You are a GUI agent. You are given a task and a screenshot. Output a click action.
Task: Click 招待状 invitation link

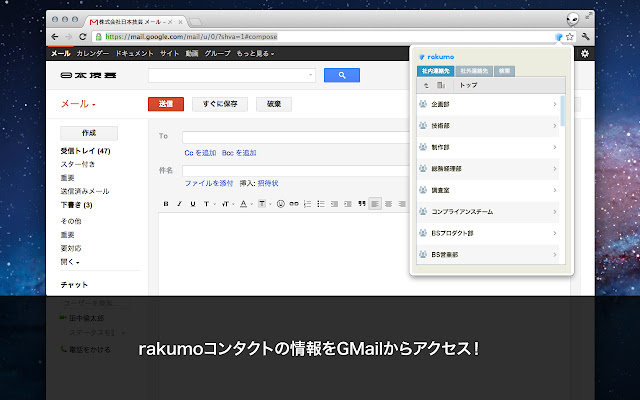[268, 183]
